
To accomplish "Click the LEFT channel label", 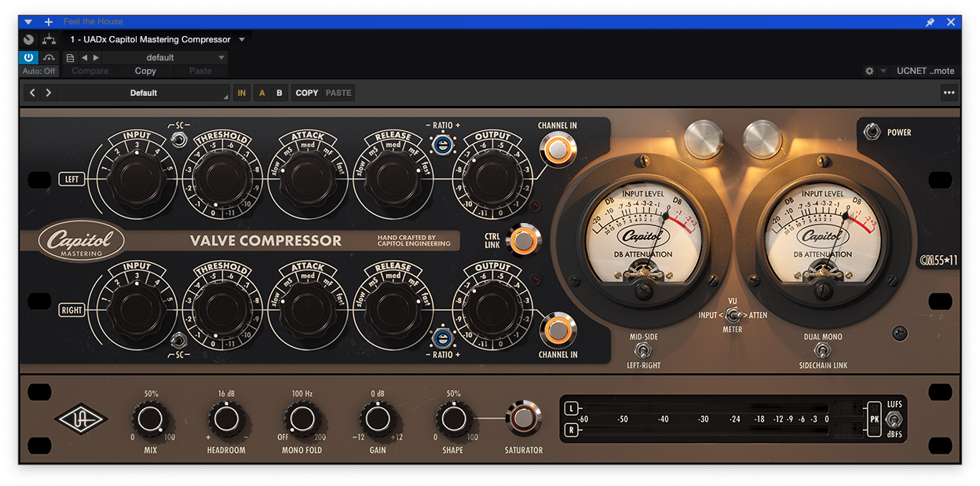I will coord(71,179).
